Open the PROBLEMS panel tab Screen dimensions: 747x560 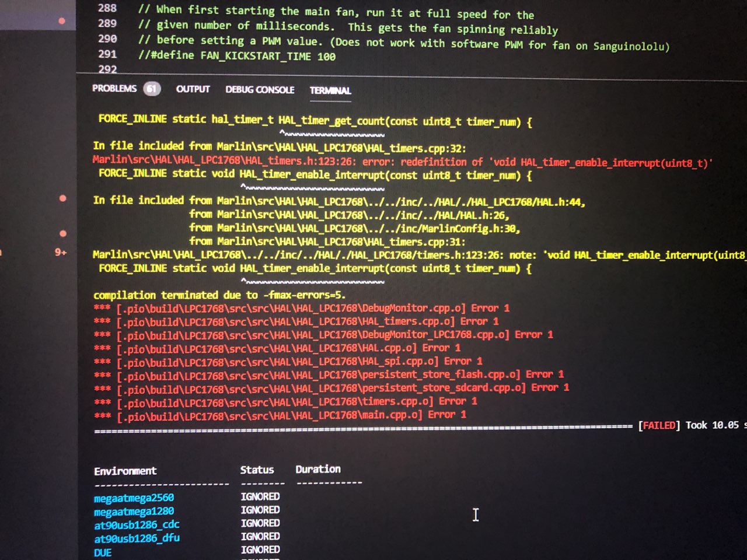[114, 88]
